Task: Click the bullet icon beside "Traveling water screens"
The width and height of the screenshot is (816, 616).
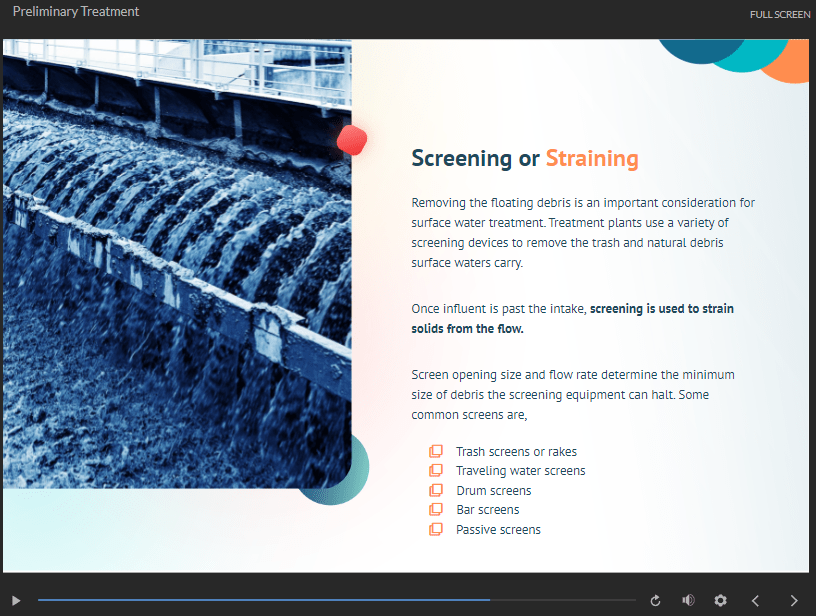Action: [436, 470]
